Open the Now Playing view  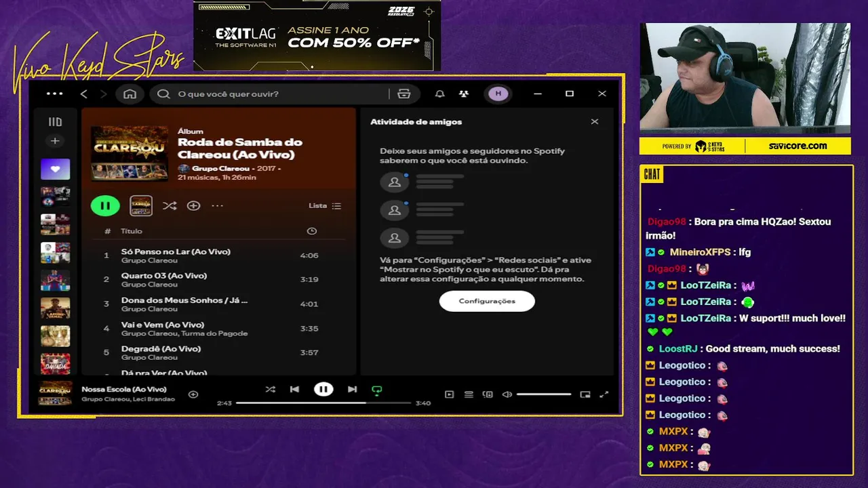point(449,394)
